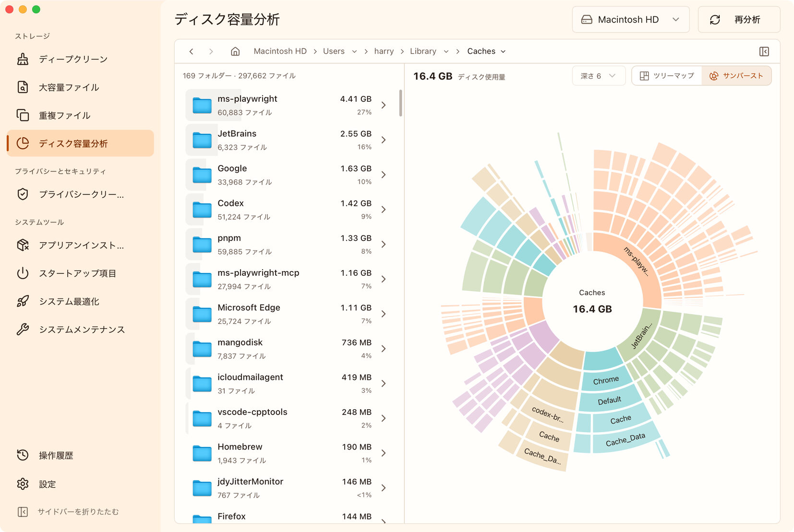Open 操作履歴 history
Image resolution: width=794 pixels, height=532 pixels.
80,455
